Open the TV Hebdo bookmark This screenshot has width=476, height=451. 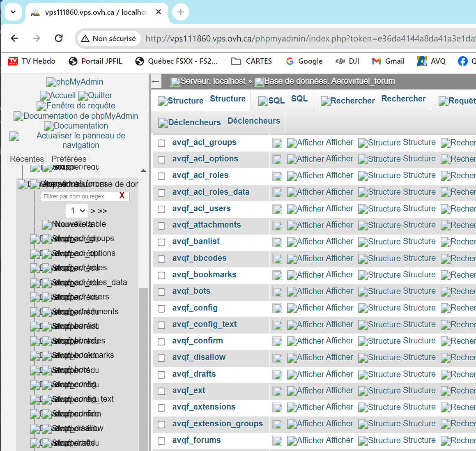coord(32,61)
